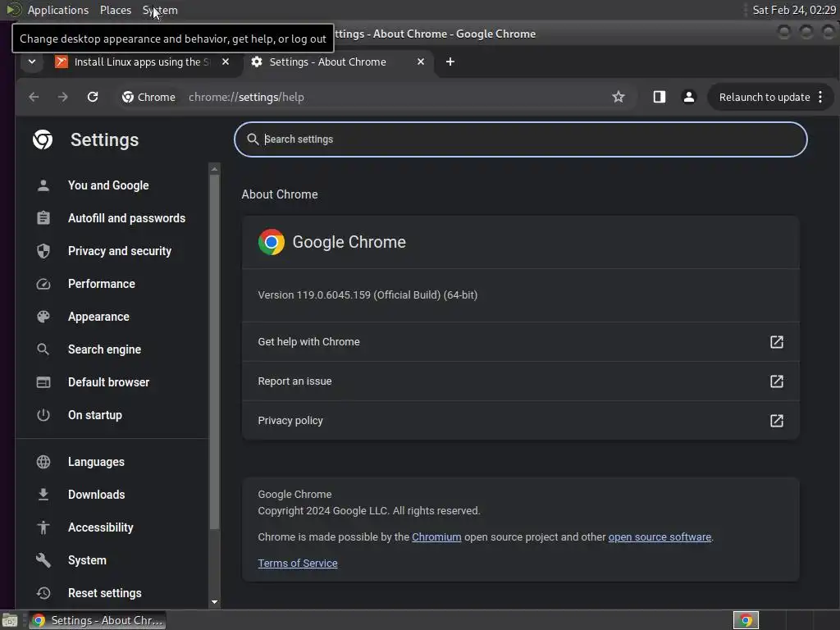Image resolution: width=840 pixels, height=630 pixels.
Task: Open the profile avatar icon
Action: pos(689,97)
